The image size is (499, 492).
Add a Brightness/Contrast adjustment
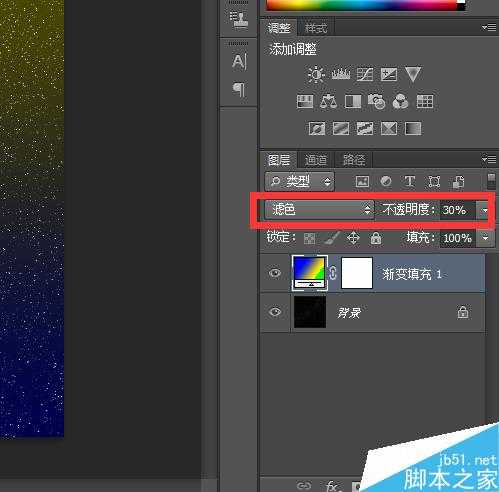coord(316,74)
